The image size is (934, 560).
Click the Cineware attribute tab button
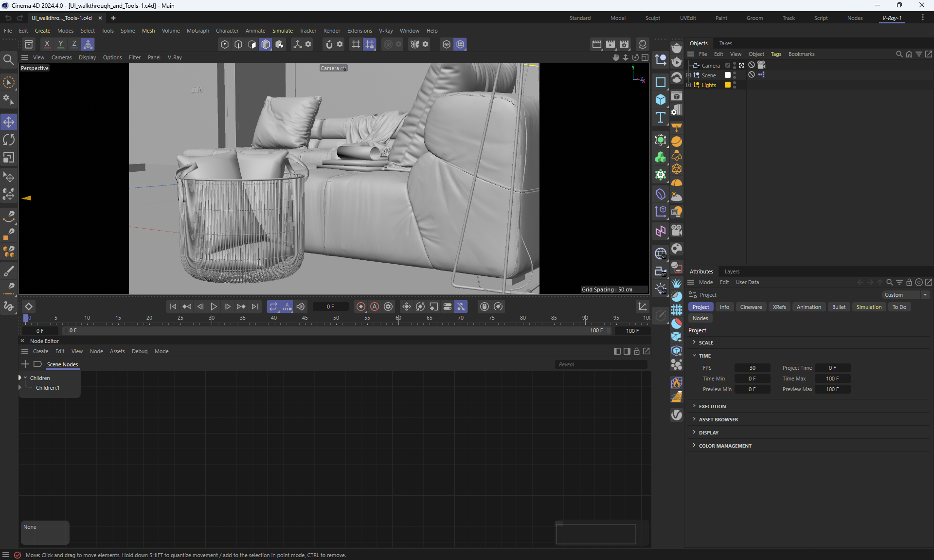751,307
